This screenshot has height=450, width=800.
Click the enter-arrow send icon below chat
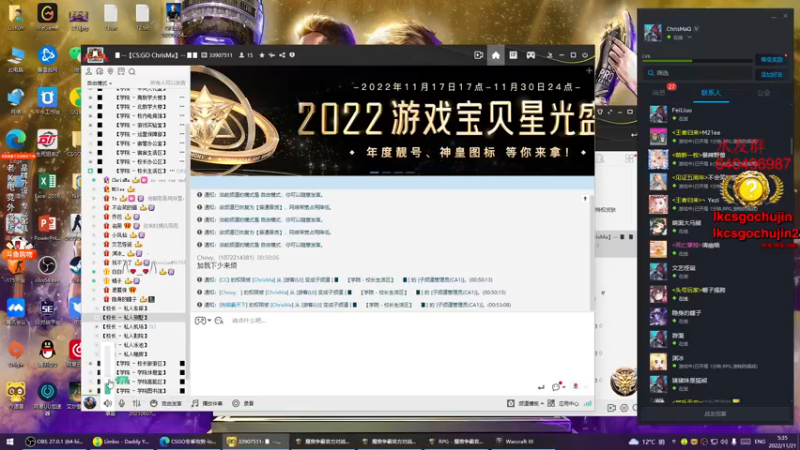click(541, 387)
